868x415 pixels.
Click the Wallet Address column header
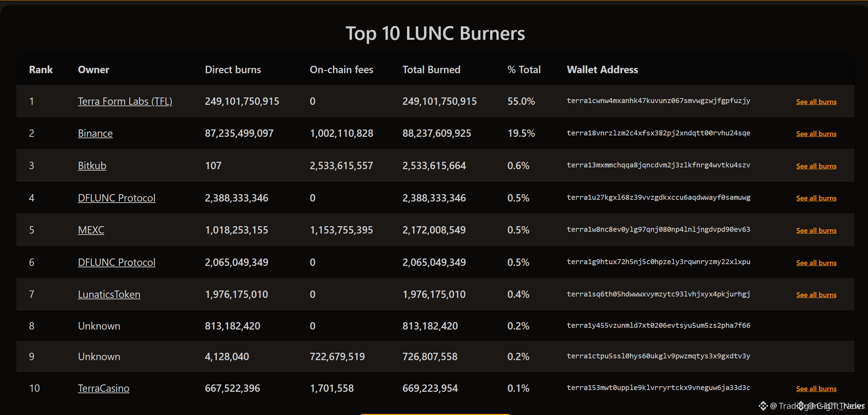(x=602, y=70)
